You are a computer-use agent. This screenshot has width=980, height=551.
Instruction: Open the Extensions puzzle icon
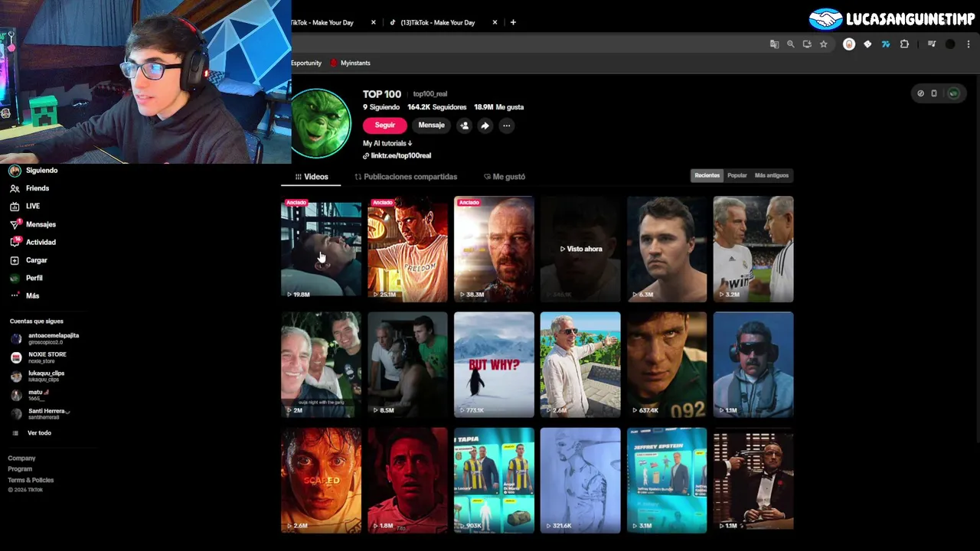pos(904,44)
